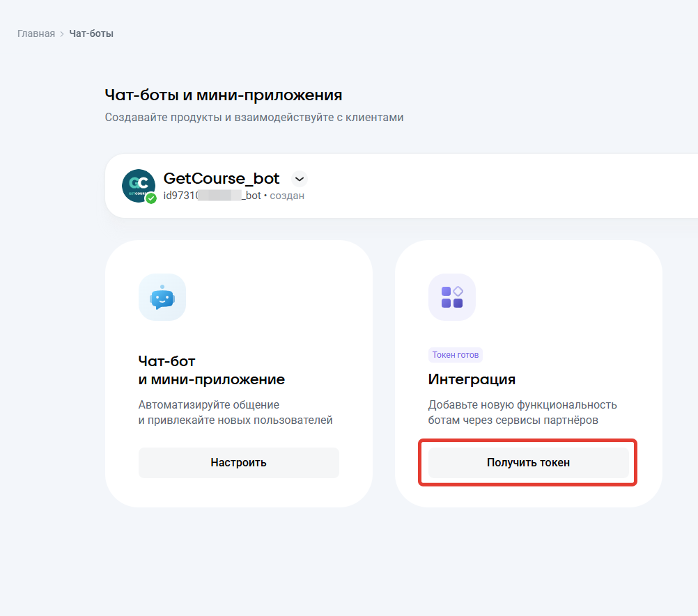Click the Integration squares icon
The height and width of the screenshot is (616, 698).
452,297
